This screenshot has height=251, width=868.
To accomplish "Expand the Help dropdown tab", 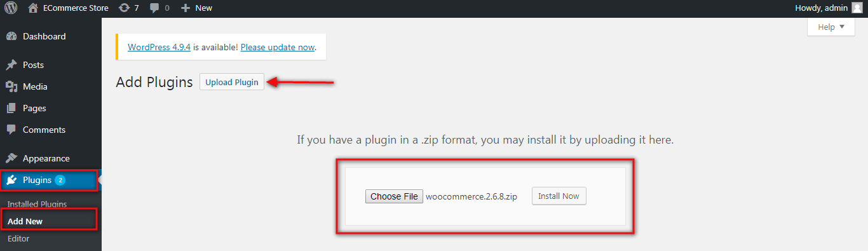I will (x=831, y=27).
